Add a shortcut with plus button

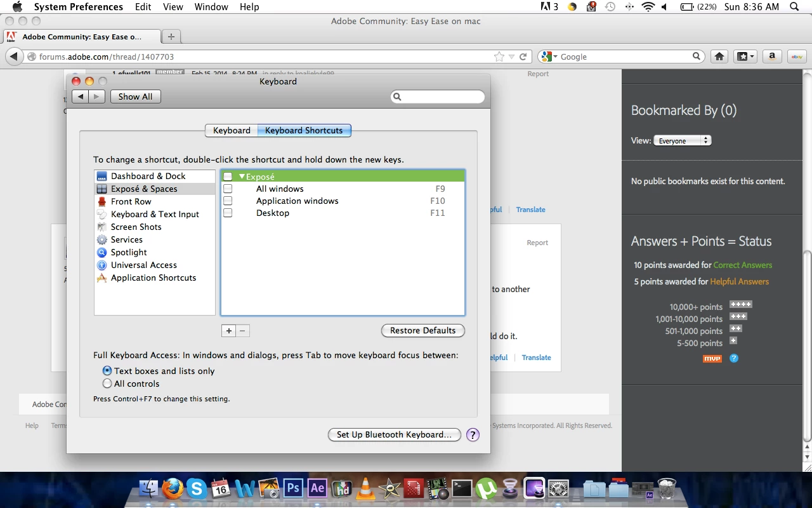coord(229,331)
